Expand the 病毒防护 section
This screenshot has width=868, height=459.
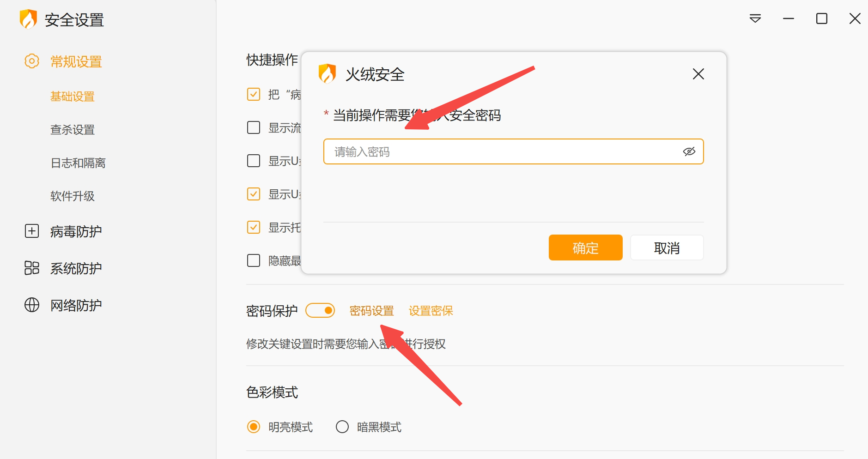click(76, 231)
